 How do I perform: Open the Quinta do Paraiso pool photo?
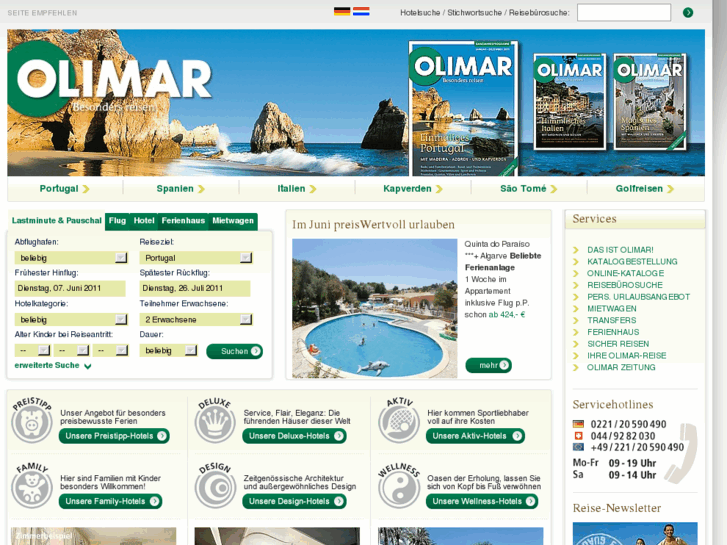[375, 308]
